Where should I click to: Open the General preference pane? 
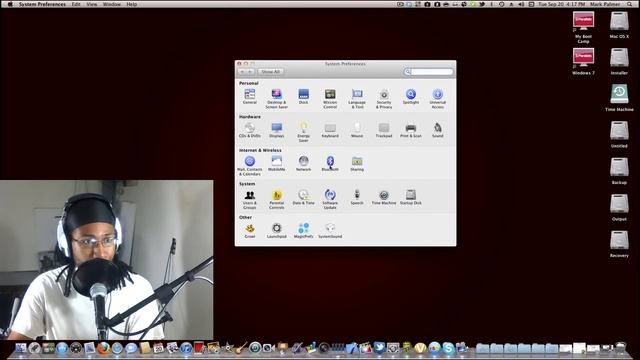(x=250, y=97)
